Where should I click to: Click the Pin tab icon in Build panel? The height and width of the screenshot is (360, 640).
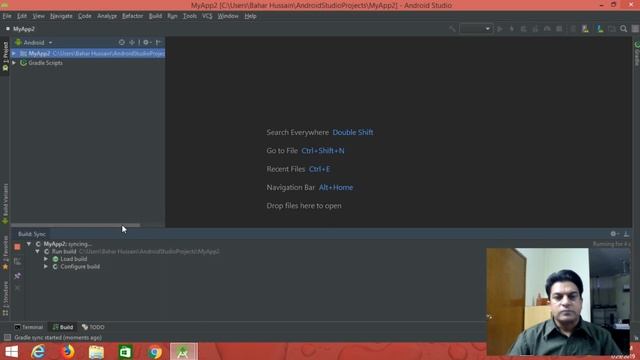point(17,276)
